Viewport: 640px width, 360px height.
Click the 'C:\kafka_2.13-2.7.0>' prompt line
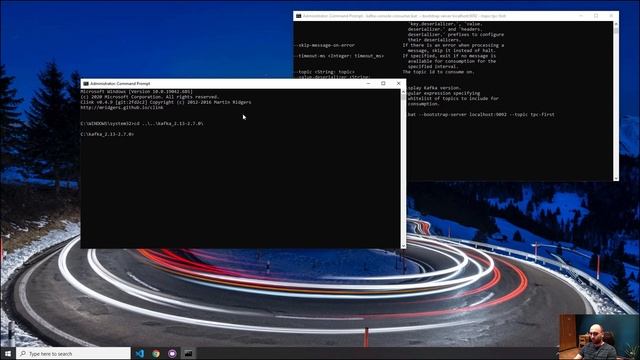[x=107, y=134]
